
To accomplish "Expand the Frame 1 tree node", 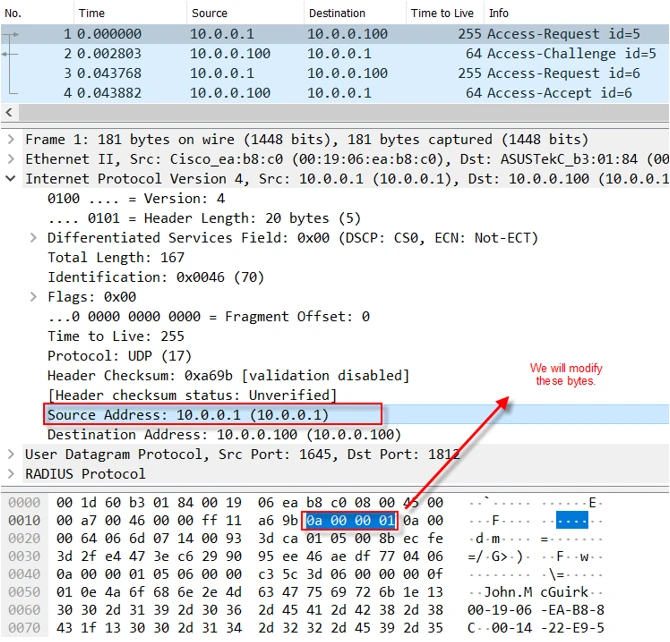I will pos(11,140).
